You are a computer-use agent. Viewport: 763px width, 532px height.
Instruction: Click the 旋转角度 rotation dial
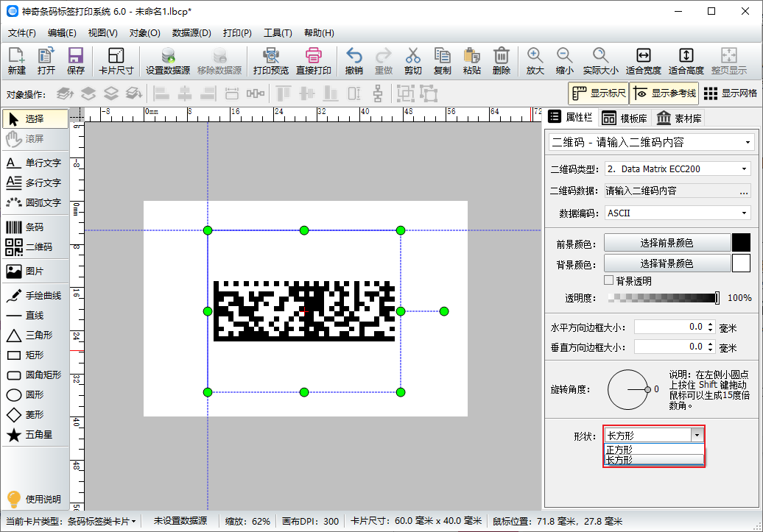pos(627,389)
